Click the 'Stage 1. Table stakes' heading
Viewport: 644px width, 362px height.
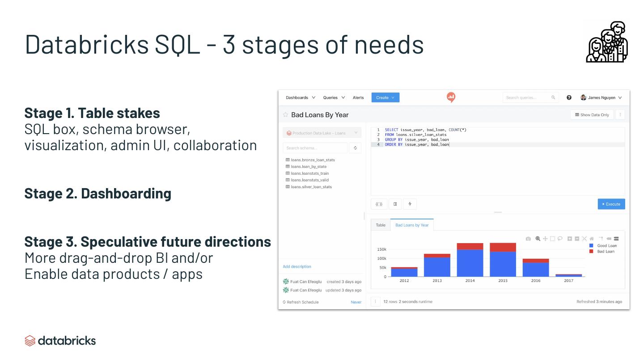tap(92, 113)
